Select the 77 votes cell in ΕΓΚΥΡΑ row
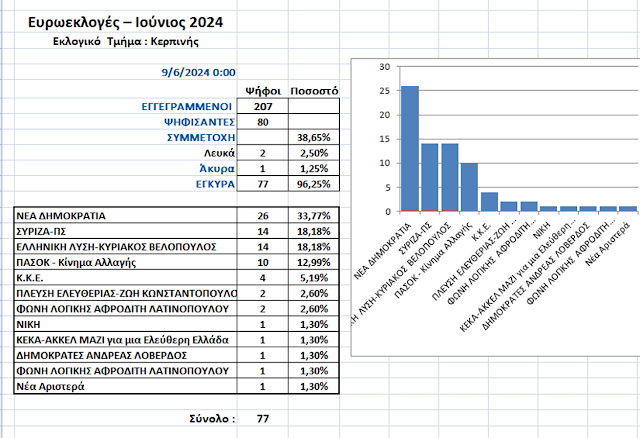The image size is (640, 438). [x=263, y=184]
